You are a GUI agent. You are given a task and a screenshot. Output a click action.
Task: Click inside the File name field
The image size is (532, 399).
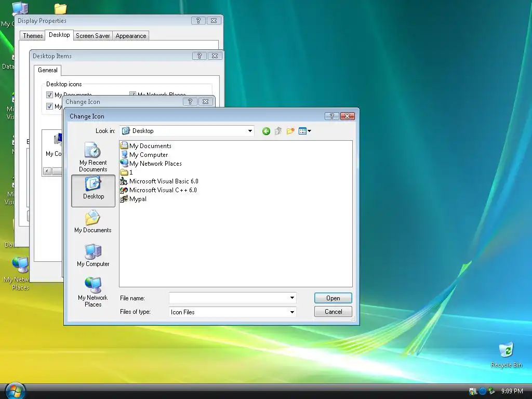229,298
